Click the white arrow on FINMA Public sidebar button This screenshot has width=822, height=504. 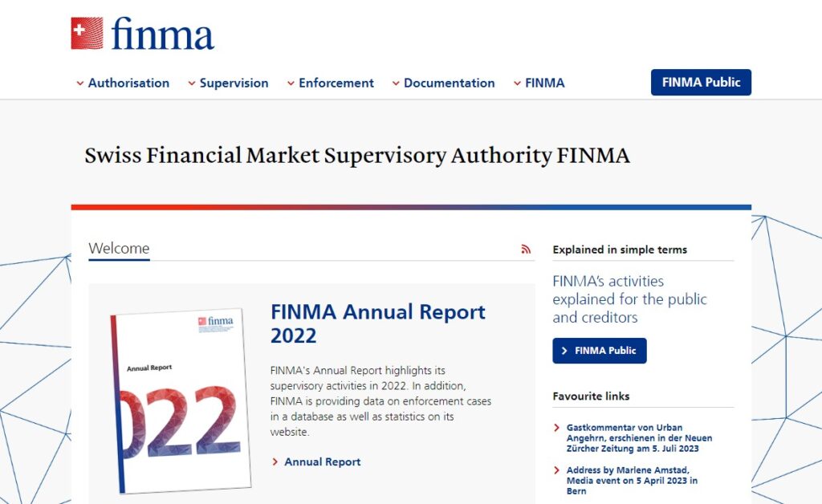point(564,350)
